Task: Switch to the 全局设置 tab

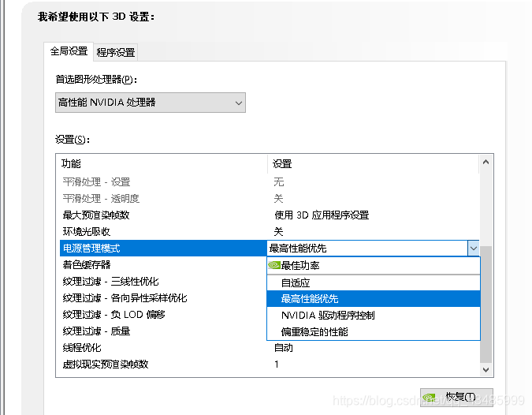Action: [x=69, y=51]
